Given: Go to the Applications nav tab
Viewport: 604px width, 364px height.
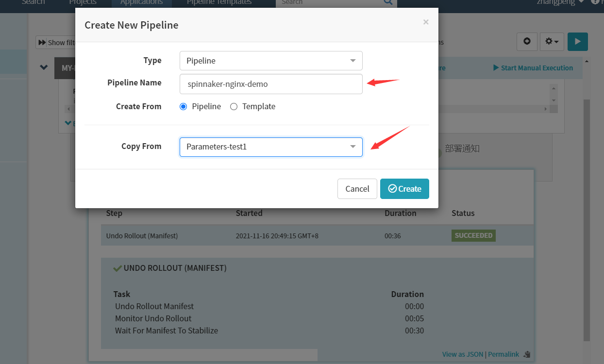Looking at the screenshot, I should pyautogui.click(x=141, y=2).
